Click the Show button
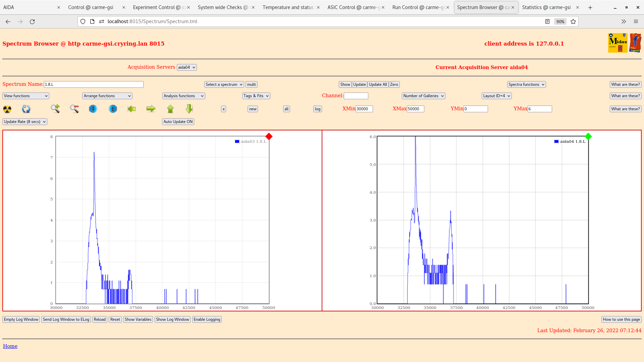This screenshot has width=644, height=362. 345,84
